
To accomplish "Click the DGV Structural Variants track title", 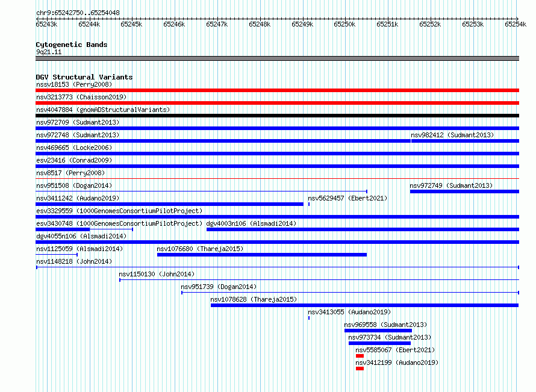I will point(84,77).
